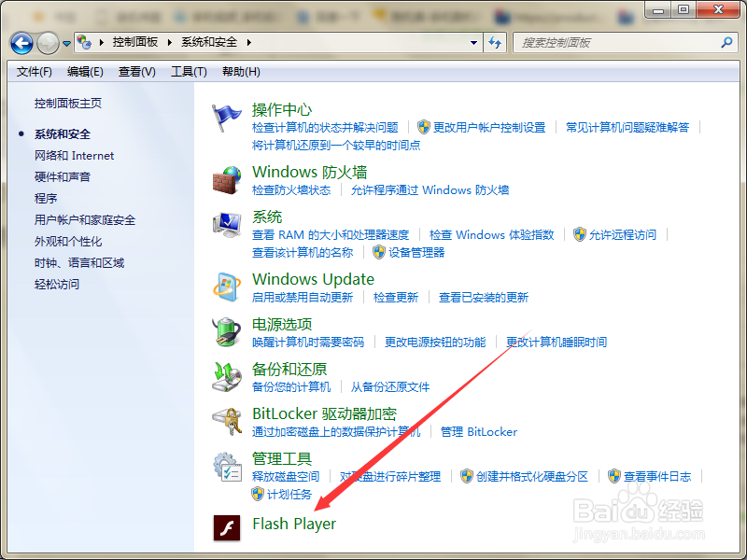This screenshot has height=560, width=747.
Task: Click the Backup and Restore icon
Action: tap(226, 376)
